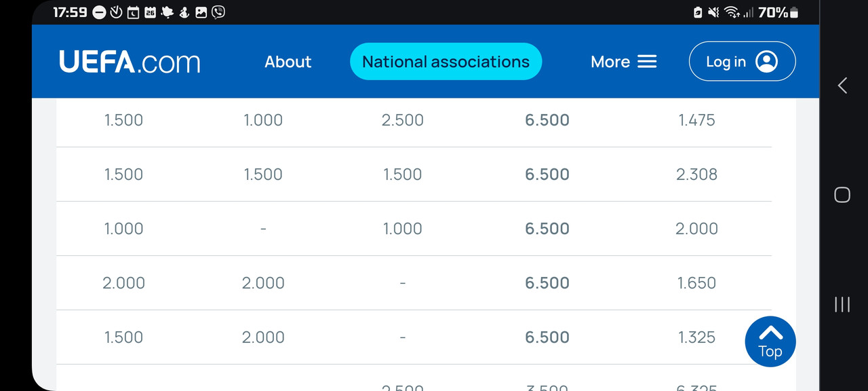Tap the Log in button

pos(743,62)
